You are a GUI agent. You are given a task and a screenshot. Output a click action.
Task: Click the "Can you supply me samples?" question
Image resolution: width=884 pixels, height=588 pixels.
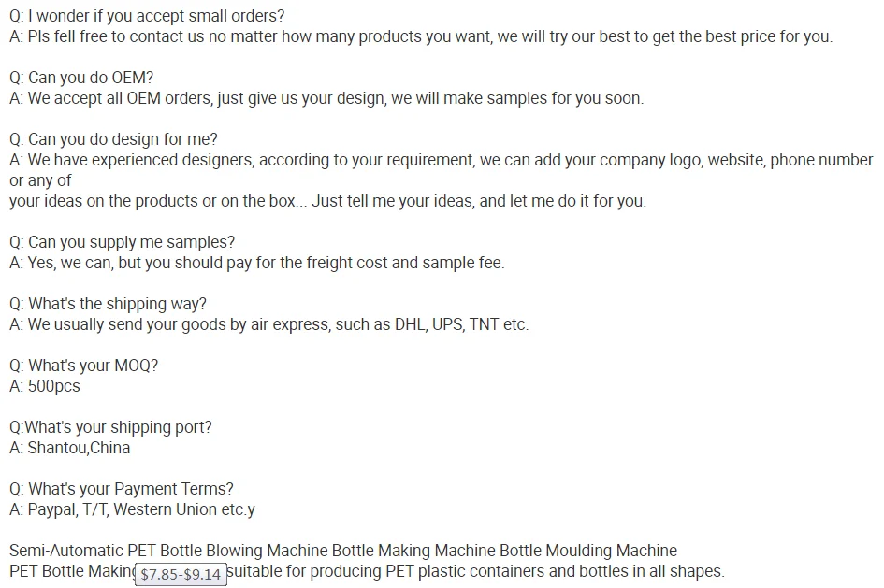point(122,242)
